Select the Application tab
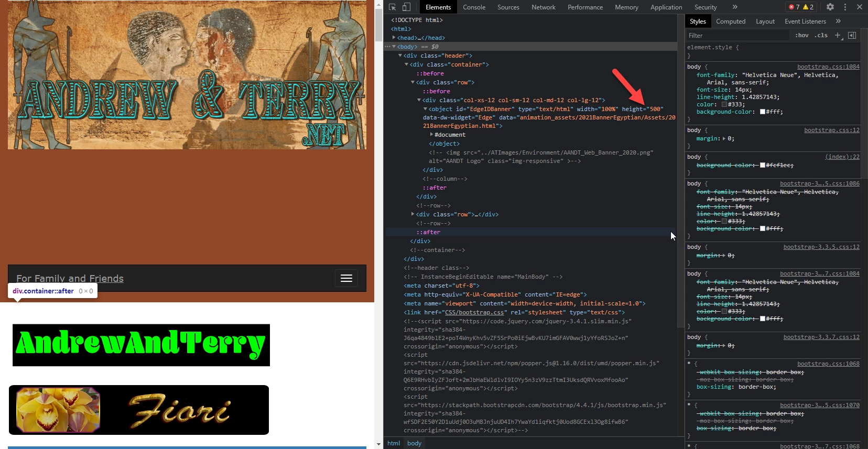This screenshot has width=868, height=449. [x=666, y=7]
